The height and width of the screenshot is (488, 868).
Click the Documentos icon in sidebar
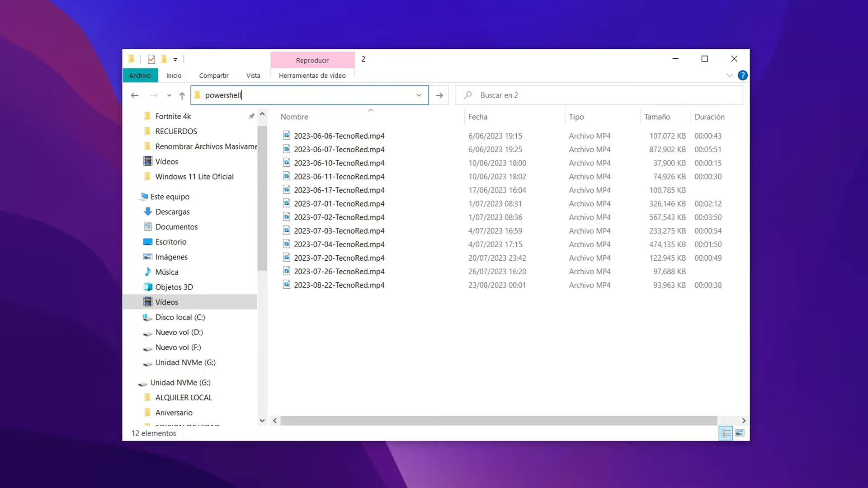click(148, 227)
